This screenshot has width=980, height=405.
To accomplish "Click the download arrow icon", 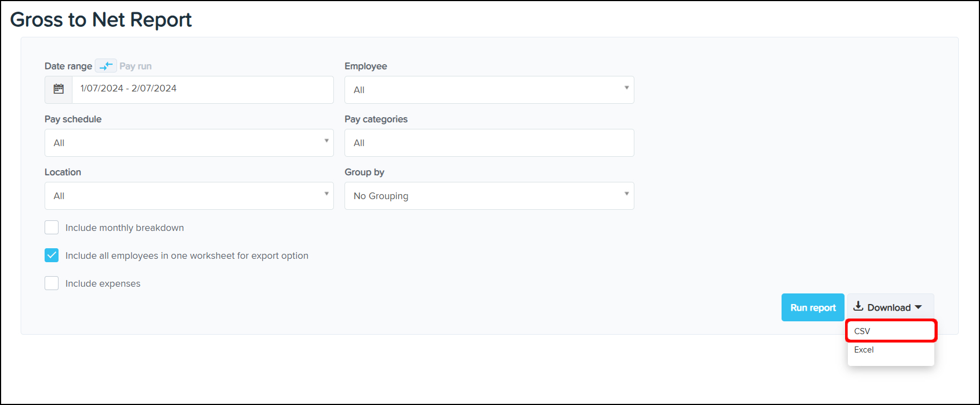I will tap(858, 307).
